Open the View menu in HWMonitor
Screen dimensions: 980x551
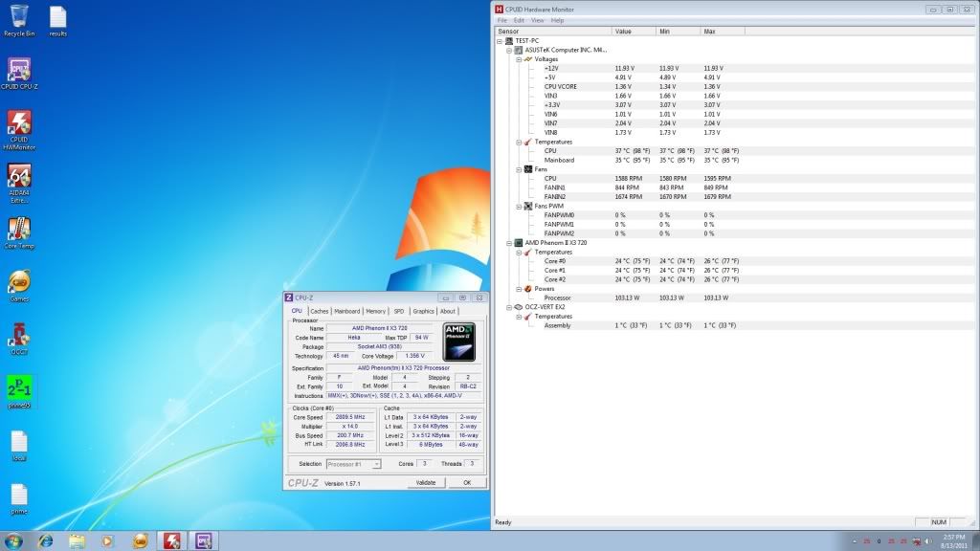(x=537, y=21)
